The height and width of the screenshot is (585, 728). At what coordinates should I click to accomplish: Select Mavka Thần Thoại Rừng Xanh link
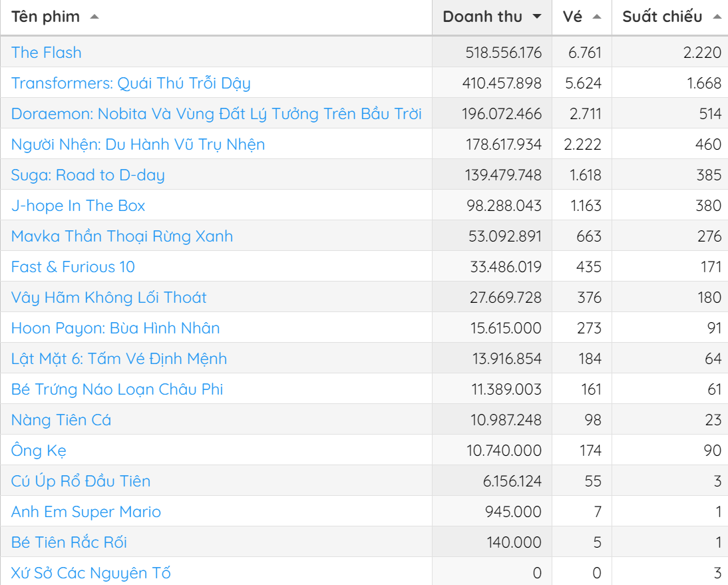[122, 236]
